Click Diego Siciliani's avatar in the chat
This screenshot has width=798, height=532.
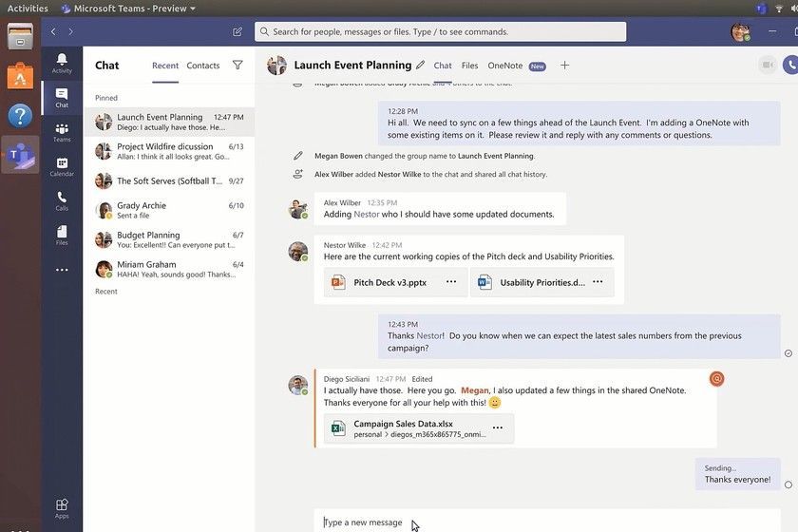coord(297,386)
